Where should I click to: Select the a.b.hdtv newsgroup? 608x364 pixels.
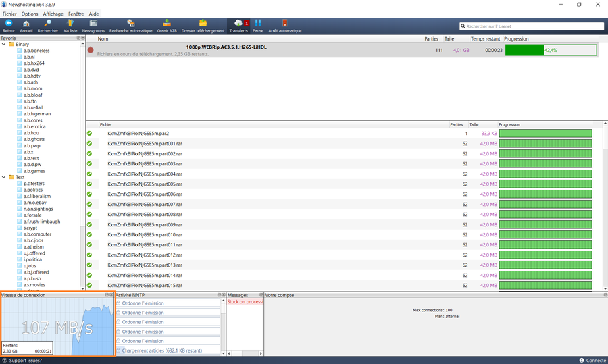32,76
